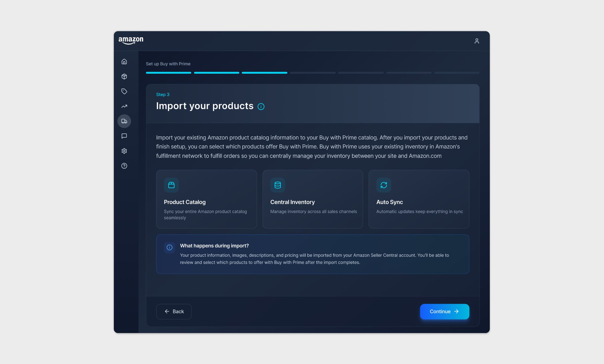Select the Central Inventory card

(313, 199)
